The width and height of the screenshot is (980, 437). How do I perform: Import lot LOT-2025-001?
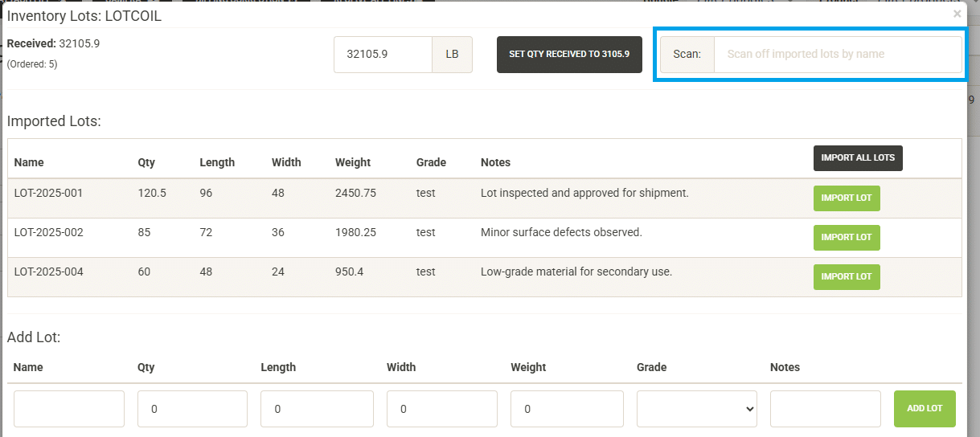(847, 198)
